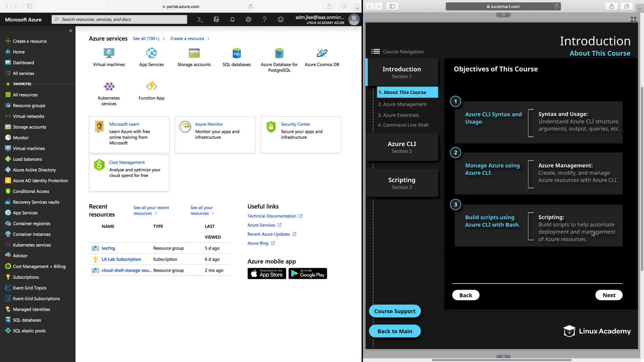Open the Technical Documentation link
The width and height of the screenshot is (644, 362).
click(x=272, y=216)
